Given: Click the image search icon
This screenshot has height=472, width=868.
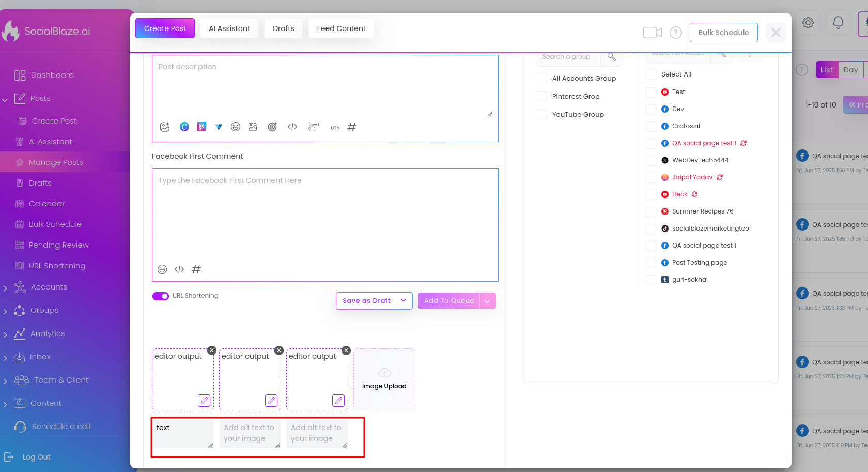Looking at the screenshot, I should pyautogui.click(x=253, y=127).
